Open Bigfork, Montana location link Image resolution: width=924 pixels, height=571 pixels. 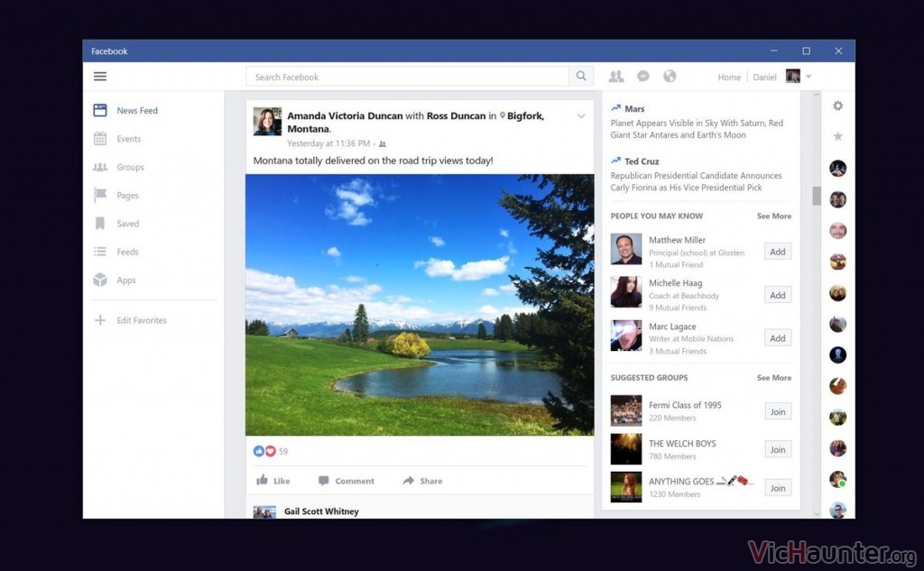click(x=526, y=116)
